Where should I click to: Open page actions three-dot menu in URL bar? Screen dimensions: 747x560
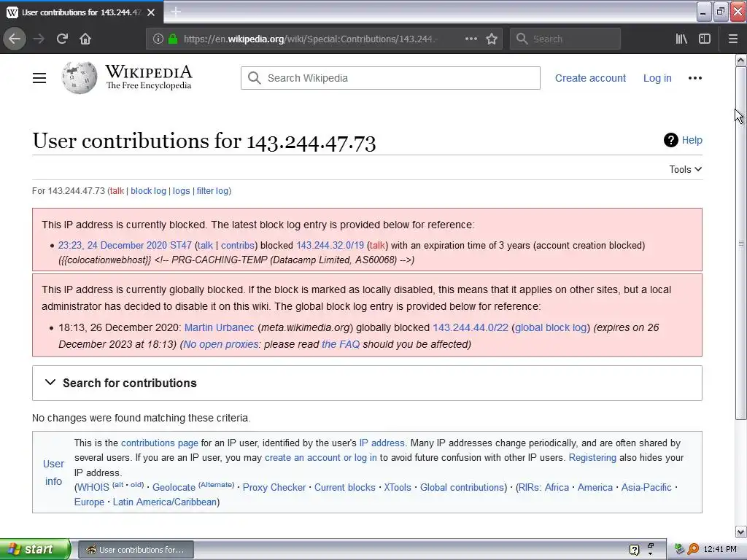coord(471,39)
